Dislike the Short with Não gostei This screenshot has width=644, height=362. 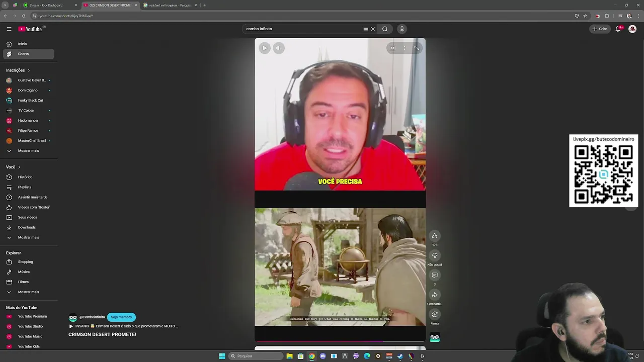(435, 255)
